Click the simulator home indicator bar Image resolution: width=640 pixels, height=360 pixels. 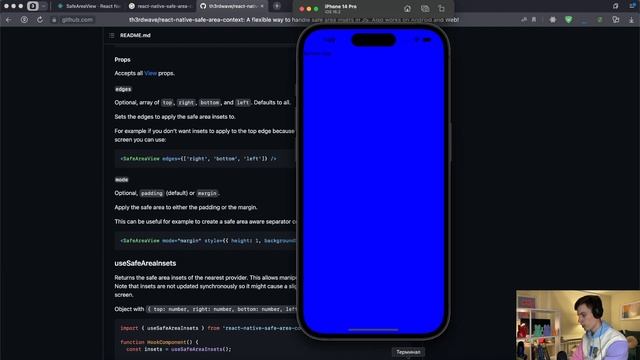[x=373, y=330]
